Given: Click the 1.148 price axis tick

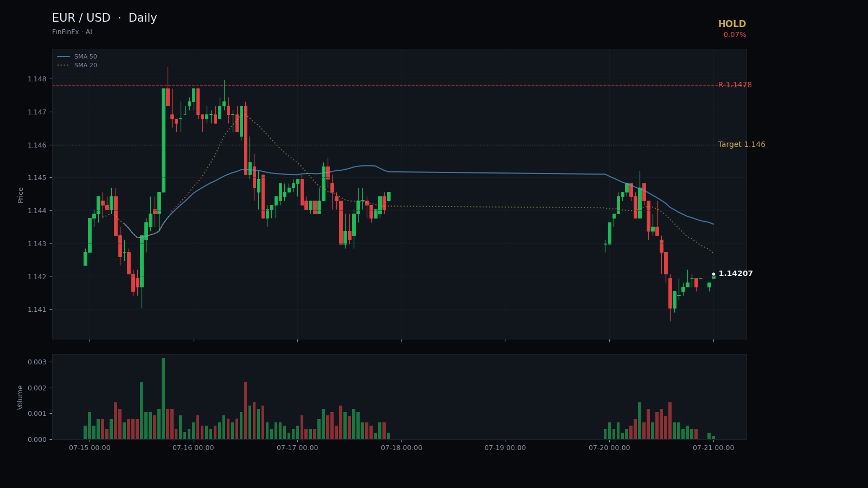Looking at the screenshot, I should click(37, 79).
